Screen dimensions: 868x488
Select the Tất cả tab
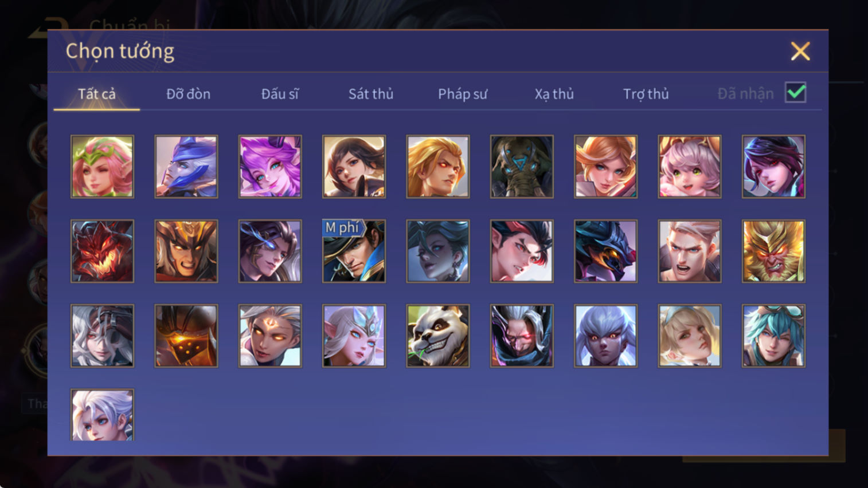pos(97,94)
